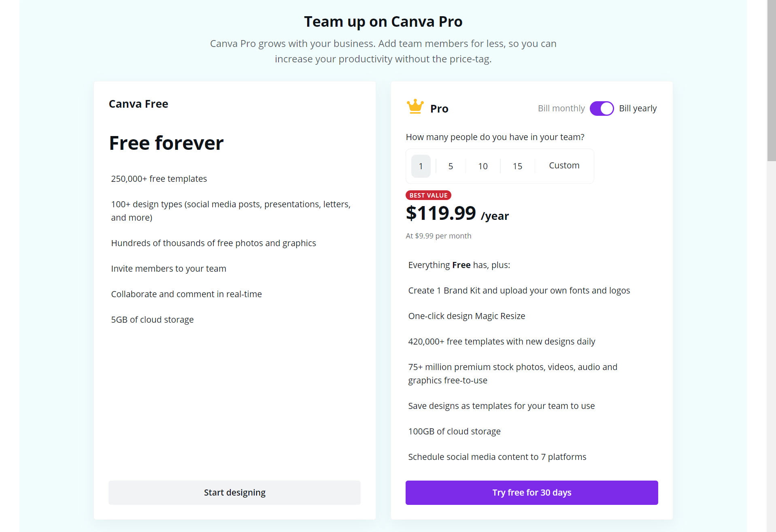Choose team size of 1 person
This screenshot has width=776, height=532.
421,166
